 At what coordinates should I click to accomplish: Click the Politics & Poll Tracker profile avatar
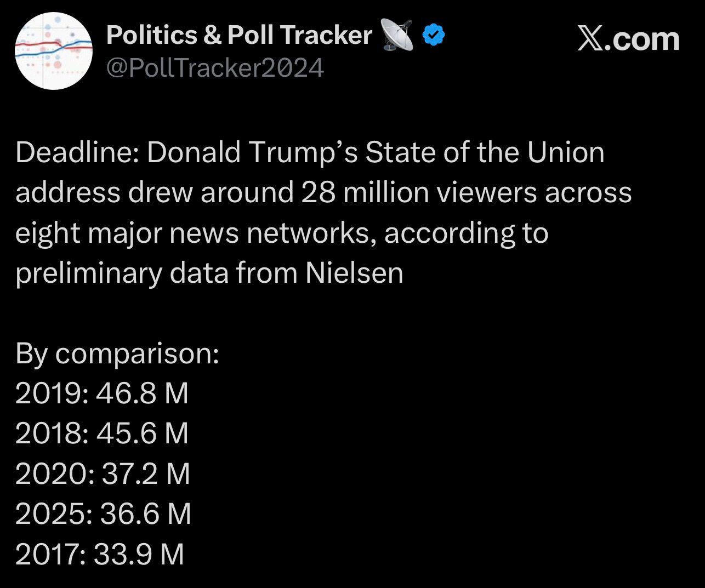[x=53, y=50]
